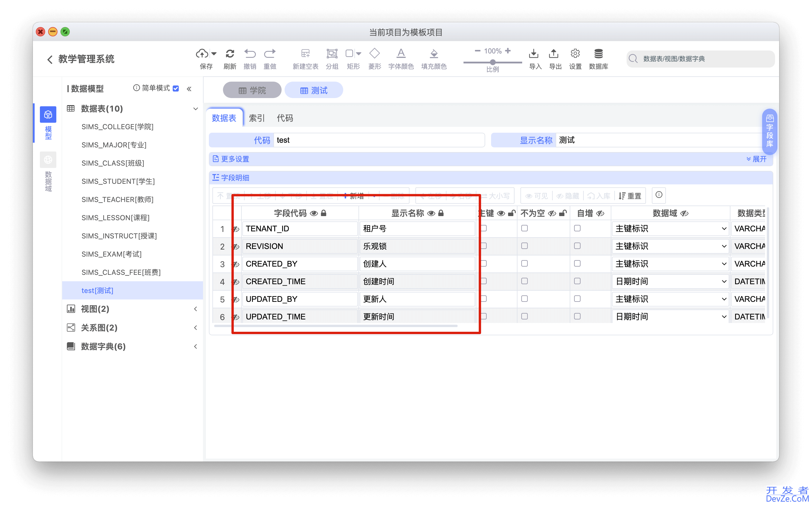Toggle visibility eye on 字段代码 column
812x505 pixels.
(314, 213)
